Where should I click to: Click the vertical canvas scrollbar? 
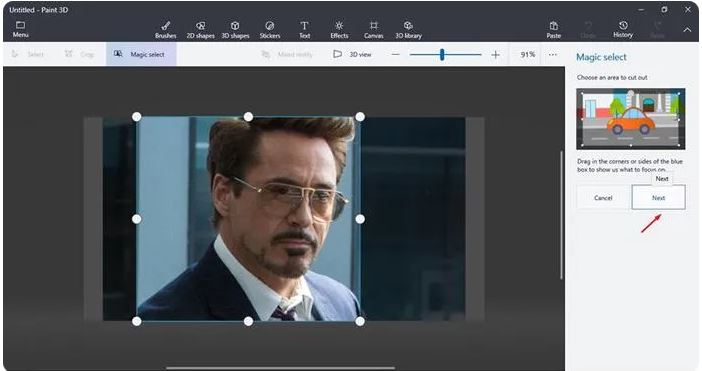click(561, 215)
